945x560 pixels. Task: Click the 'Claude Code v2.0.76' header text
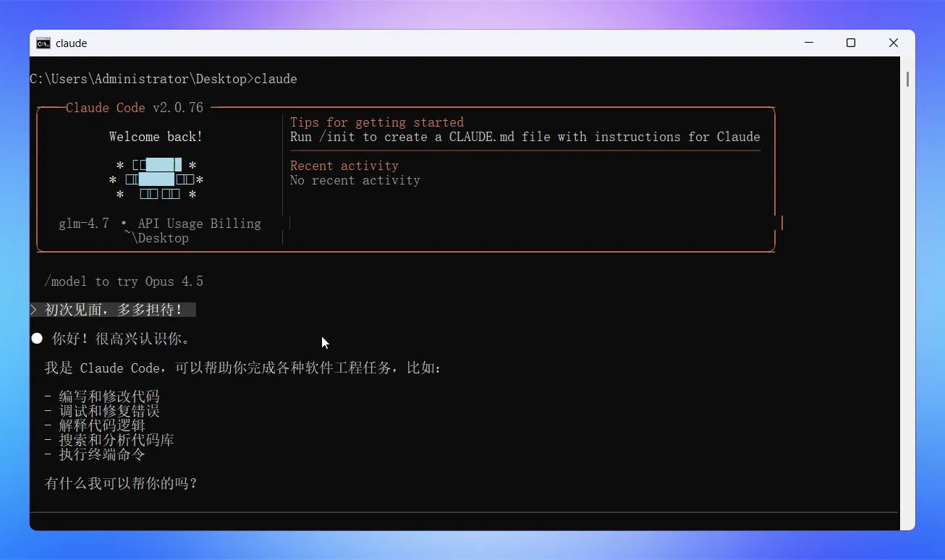point(135,108)
